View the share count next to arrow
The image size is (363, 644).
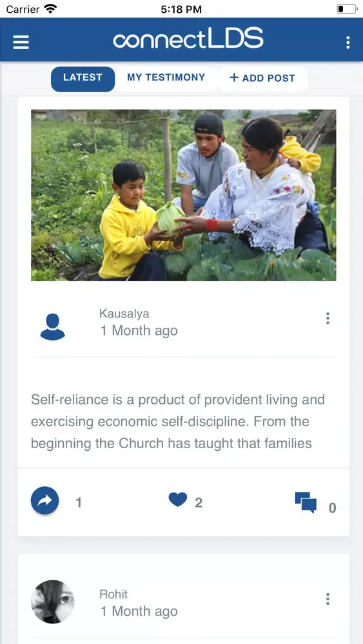point(79,503)
